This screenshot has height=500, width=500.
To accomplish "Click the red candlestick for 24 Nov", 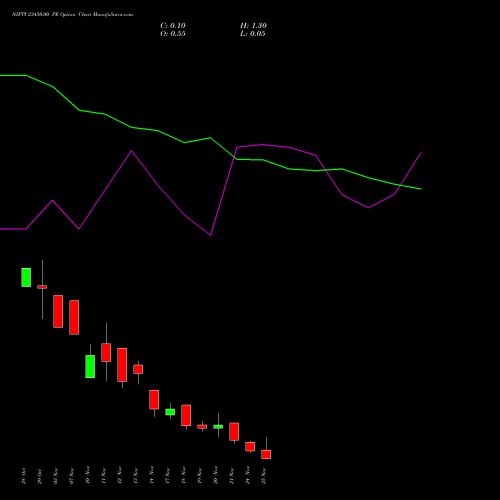I will 250,447.
